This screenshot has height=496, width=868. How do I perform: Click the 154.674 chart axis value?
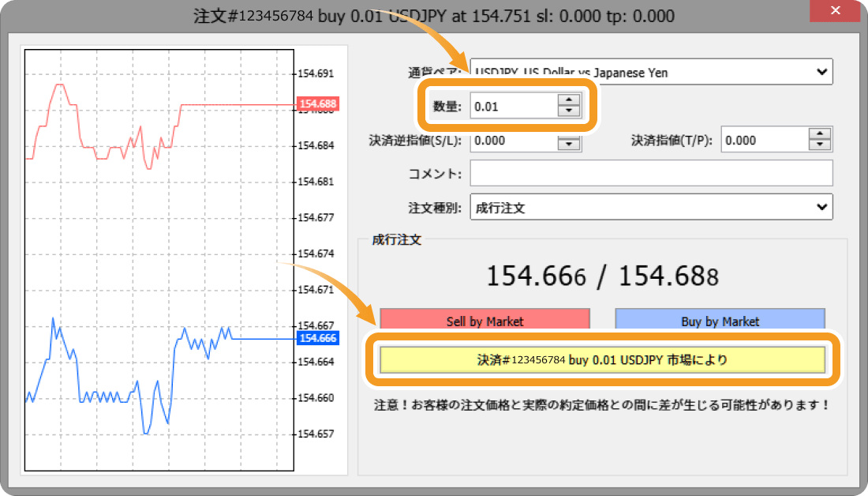coord(316,254)
